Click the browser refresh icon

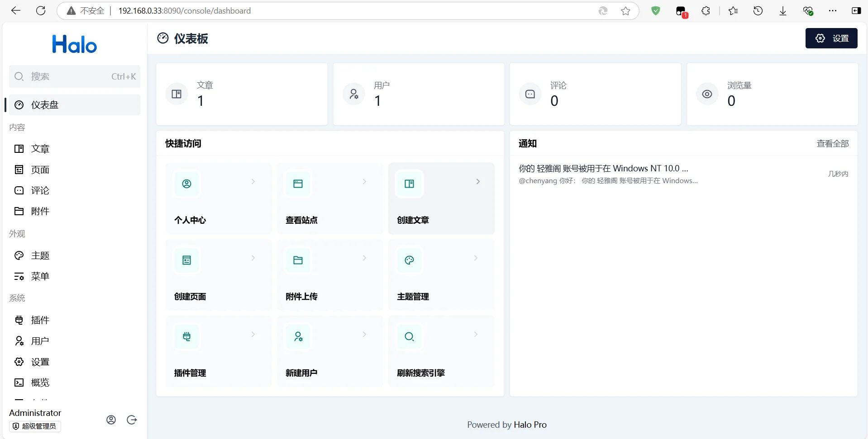pos(41,11)
